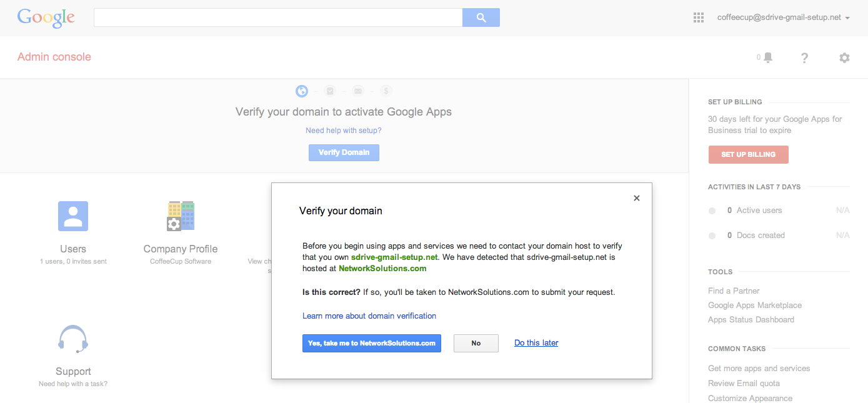This screenshot has width=868, height=403.
Task: Open the Users icon
Action: [73, 216]
